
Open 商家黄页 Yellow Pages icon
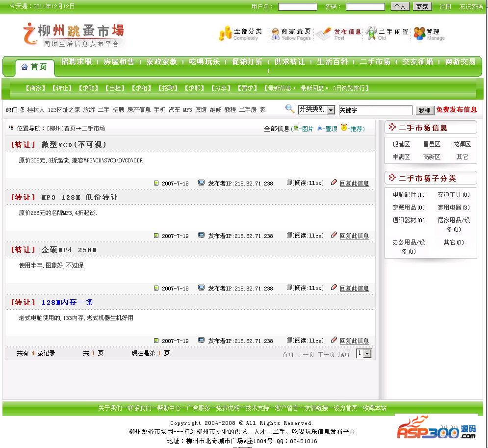tap(276, 34)
